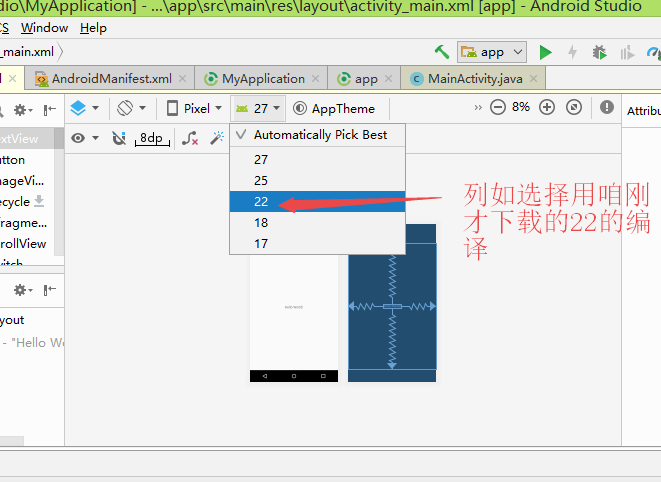
Task: Open the Pixel device selector
Action: 194,108
